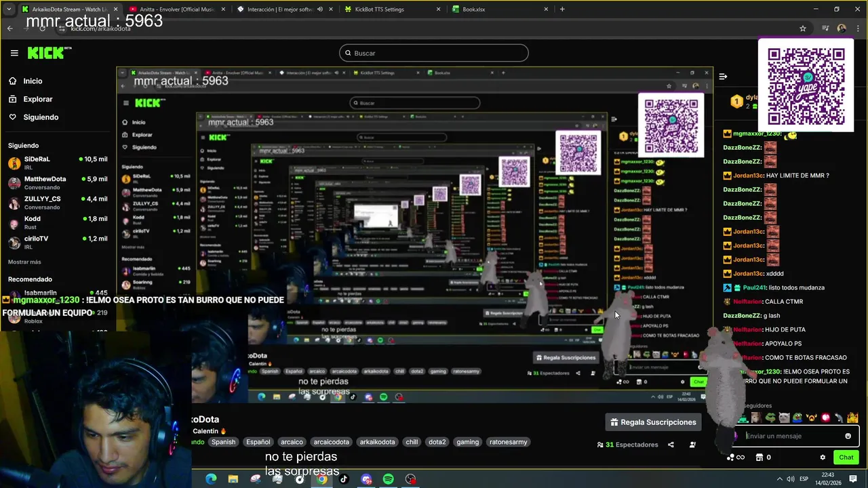This screenshot has height=488, width=868.
Task: Click Regala Suscripciones button
Action: pos(653,422)
